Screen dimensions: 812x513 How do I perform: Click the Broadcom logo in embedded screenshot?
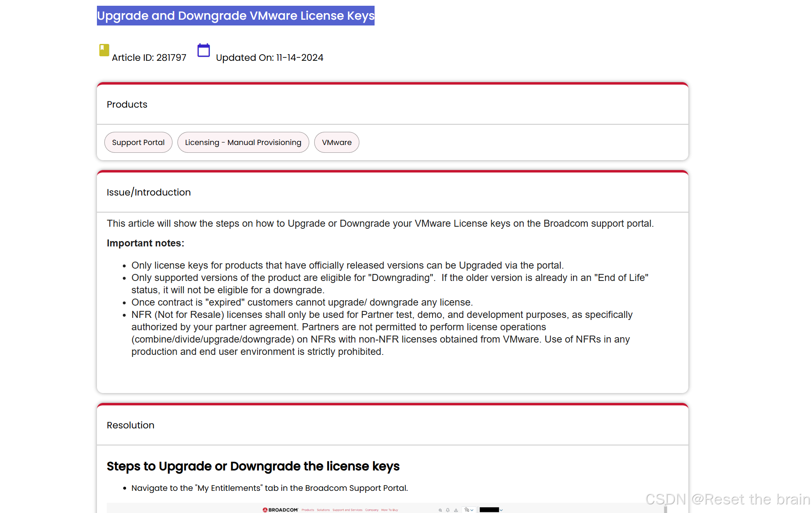tap(281, 510)
